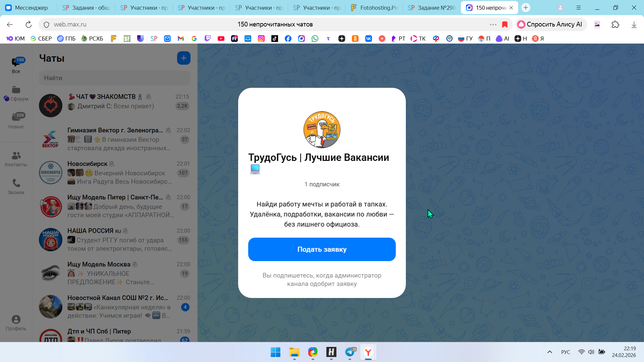Viewport: 644px width, 362px height.
Task: Click the red bookmark icon in address bar
Action: [504, 24]
